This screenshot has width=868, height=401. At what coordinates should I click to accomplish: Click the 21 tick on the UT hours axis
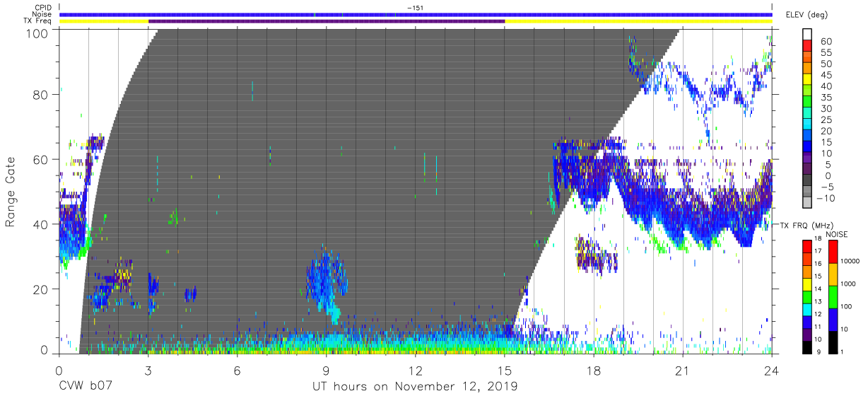(x=683, y=370)
